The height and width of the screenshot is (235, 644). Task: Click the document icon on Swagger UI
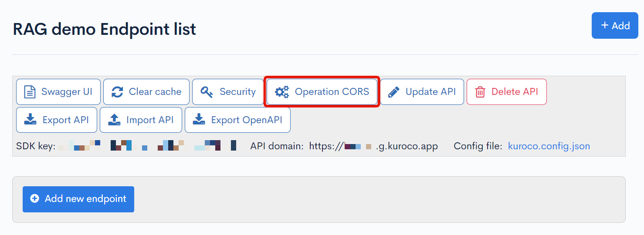click(30, 92)
